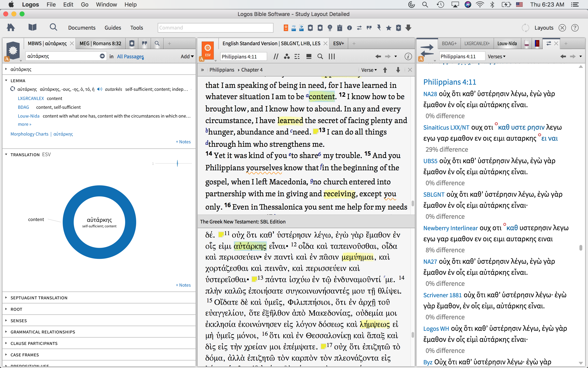This screenshot has height=368, width=588.
Task: Go forward in ESV panel history
Action: (388, 56)
